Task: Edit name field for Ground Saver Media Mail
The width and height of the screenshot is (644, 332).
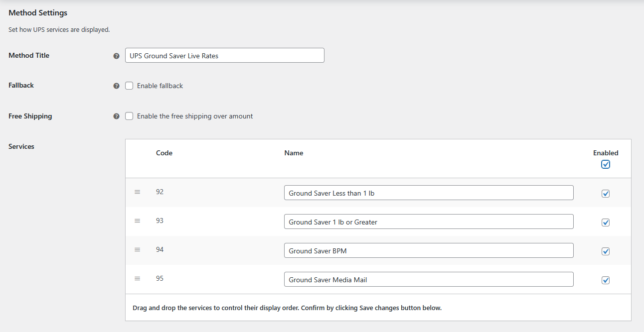Action: (429, 279)
